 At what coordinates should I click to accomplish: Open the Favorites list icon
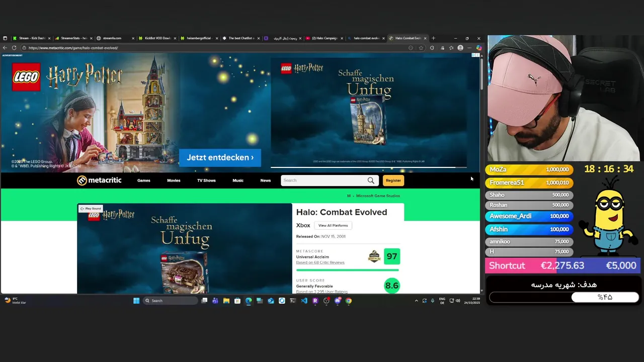tap(451, 48)
